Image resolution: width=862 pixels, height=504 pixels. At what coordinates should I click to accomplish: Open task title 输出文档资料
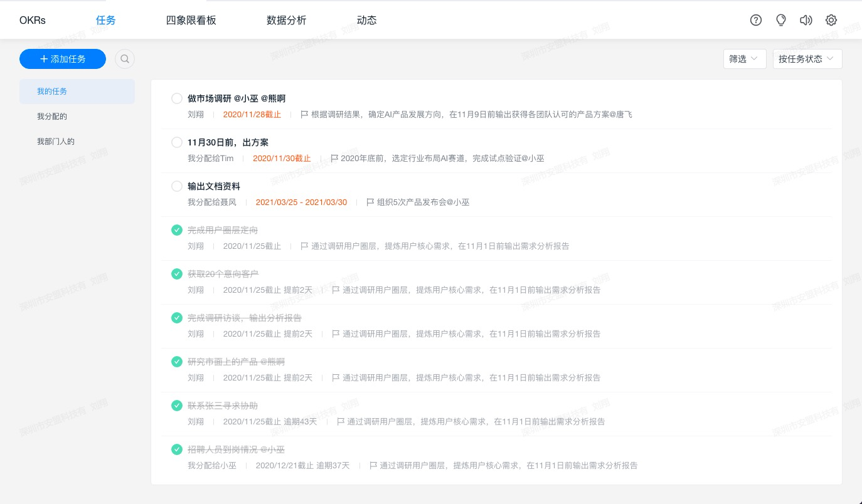214,186
